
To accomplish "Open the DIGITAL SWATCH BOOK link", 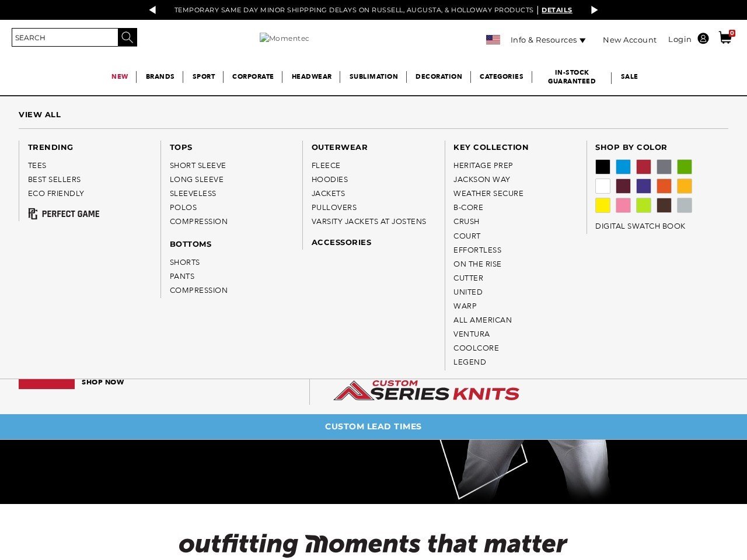I will [x=640, y=226].
